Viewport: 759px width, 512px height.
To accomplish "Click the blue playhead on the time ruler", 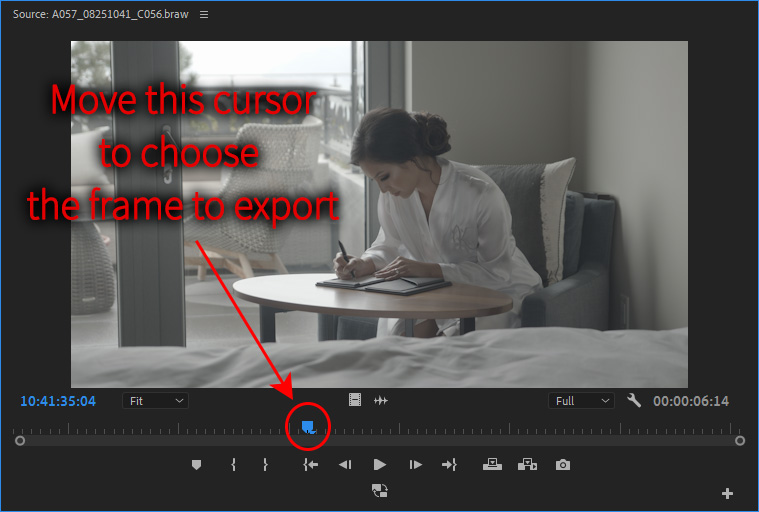I will (308, 427).
